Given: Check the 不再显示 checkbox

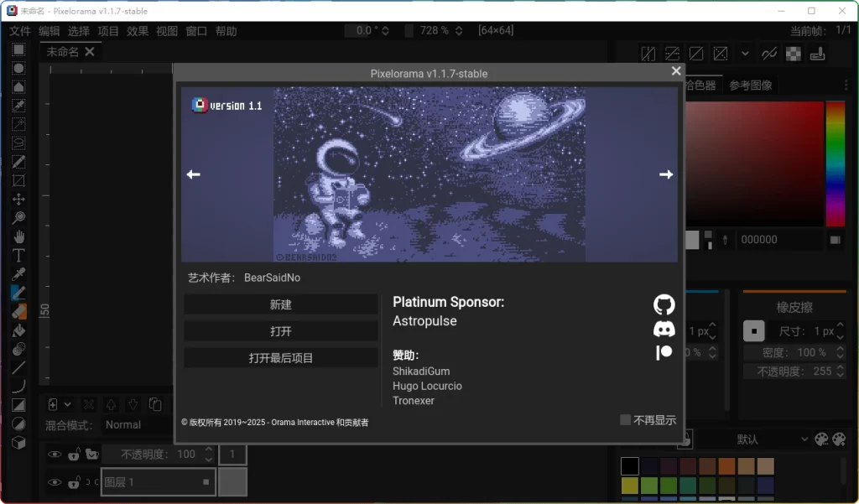Looking at the screenshot, I should pyautogui.click(x=624, y=419).
